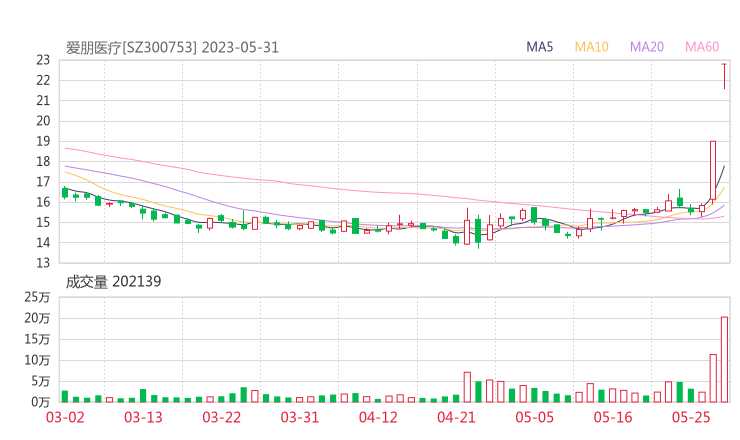
Task: Toggle the MA60 moving average legend
Action: coord(702,47)
